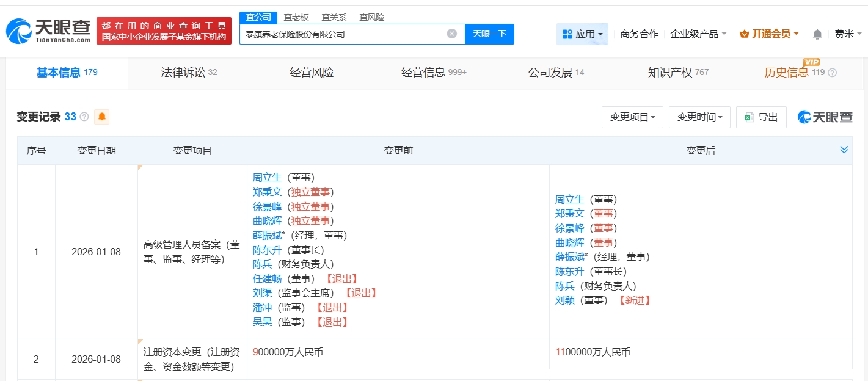
Task: Open the notification bell icon
Action: click(817, 34)
